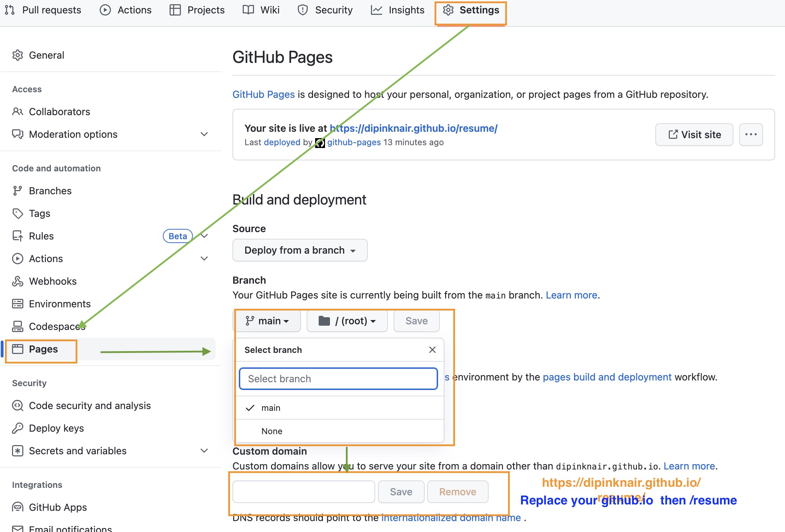Image resolution: width=785 pixels, height=532 pixels.
Task: Choose None in the branch list
Action: click(339, 431)
